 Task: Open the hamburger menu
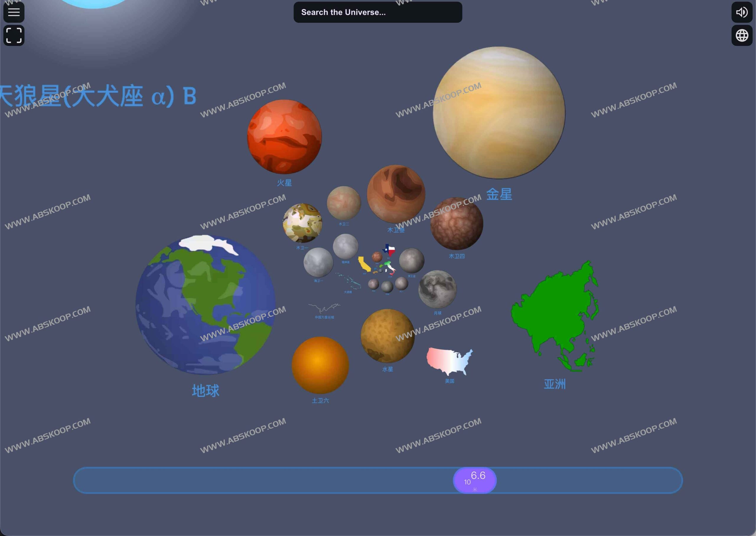[x=14, y=12]
